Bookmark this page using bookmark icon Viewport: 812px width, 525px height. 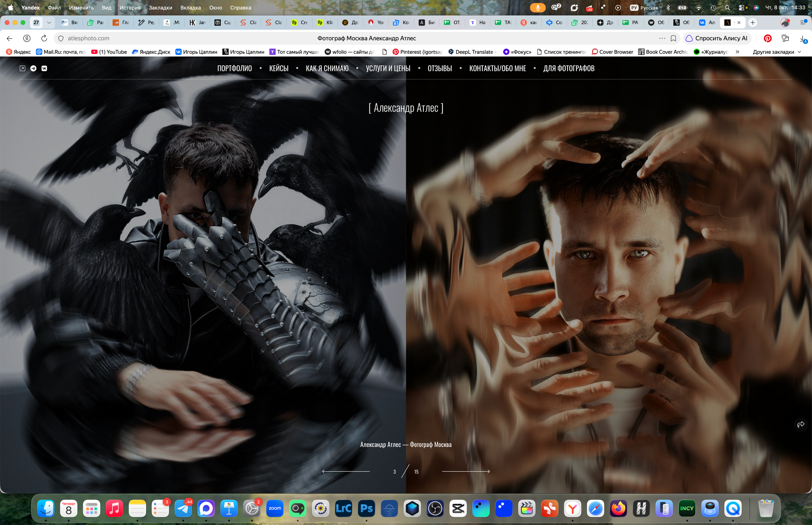click(673, 38)
